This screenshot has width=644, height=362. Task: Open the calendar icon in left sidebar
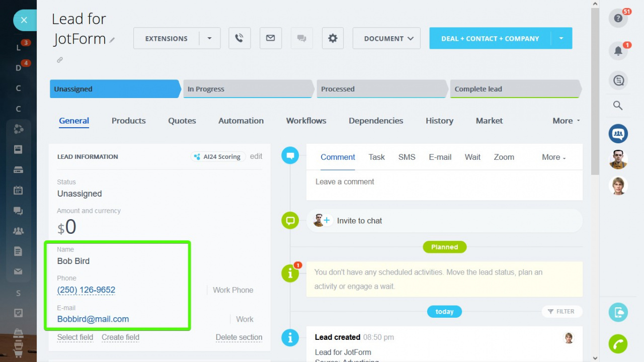click(18, 190)
